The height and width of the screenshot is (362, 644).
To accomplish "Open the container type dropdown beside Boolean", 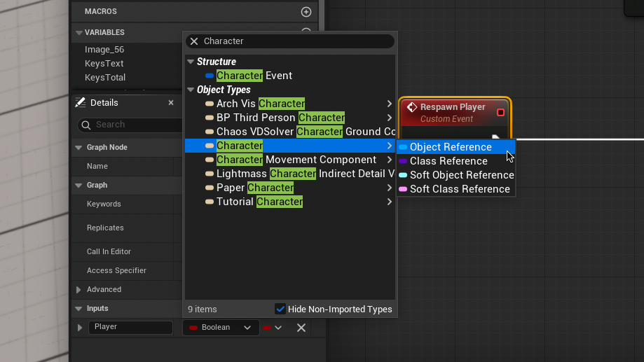I will (272, 328).
